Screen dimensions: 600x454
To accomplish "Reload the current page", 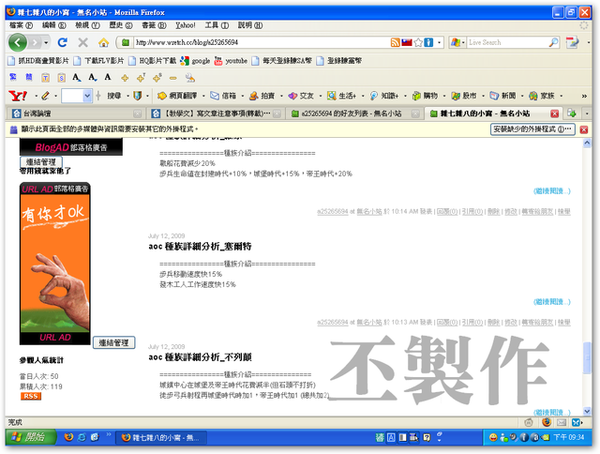I will (x=62, y=42).
